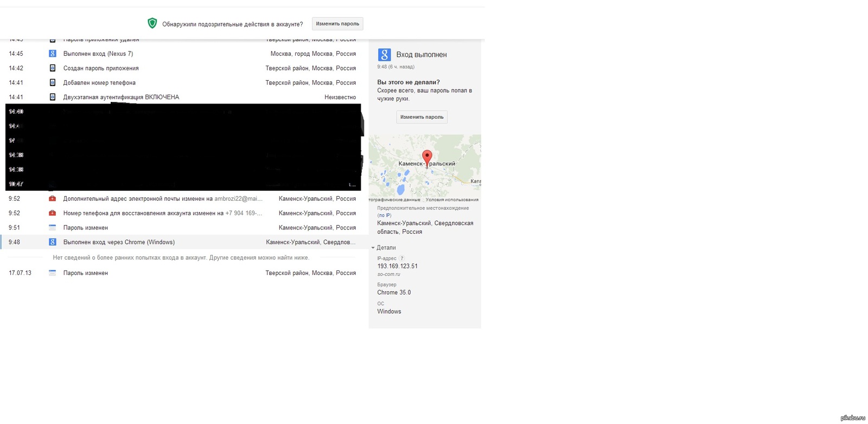Click the icon beside Двухэтапная аутентификация ВКЛЮЧЕНА
Screen dimensions: 868x424
coord(53,97)
